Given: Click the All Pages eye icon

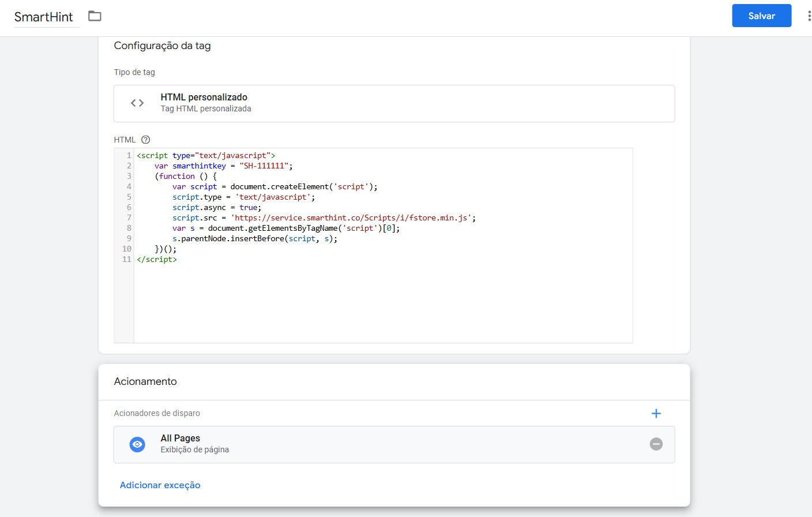Looking at the screenshot, I should click(137, 444).
